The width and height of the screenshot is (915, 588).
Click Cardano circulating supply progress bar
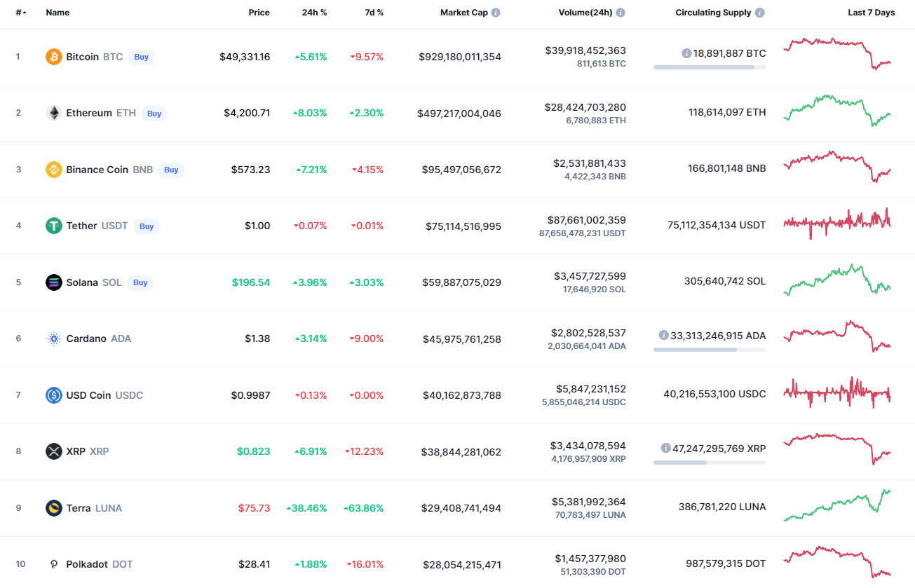tap(710, 350)
